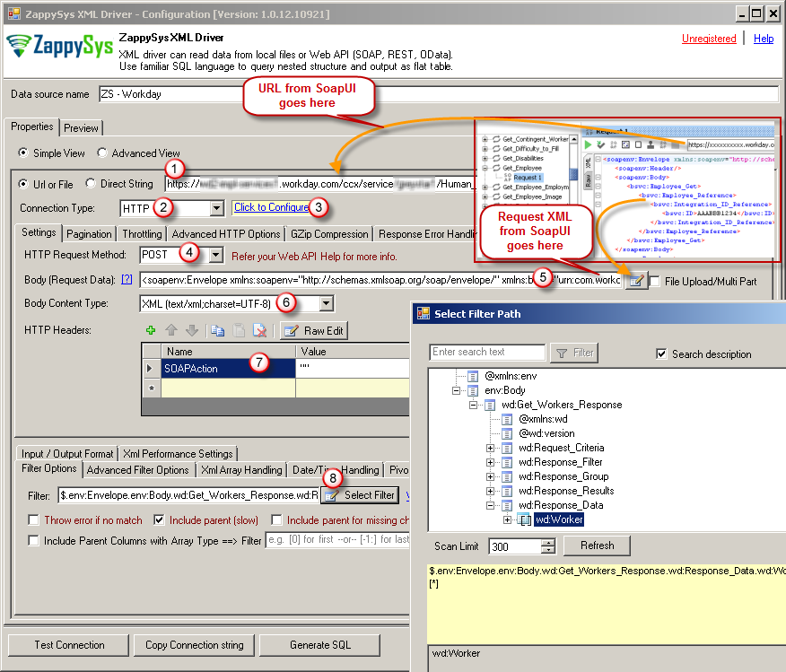Click the move header up arrow icon
The height and width of the screenshot is (672, 786).
coord(171,331)
